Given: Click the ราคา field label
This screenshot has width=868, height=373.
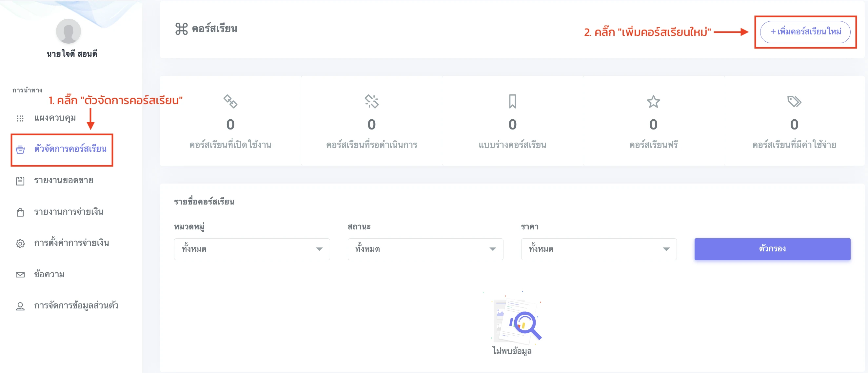Looking at the screenshot, I should (x=529, y=227).
